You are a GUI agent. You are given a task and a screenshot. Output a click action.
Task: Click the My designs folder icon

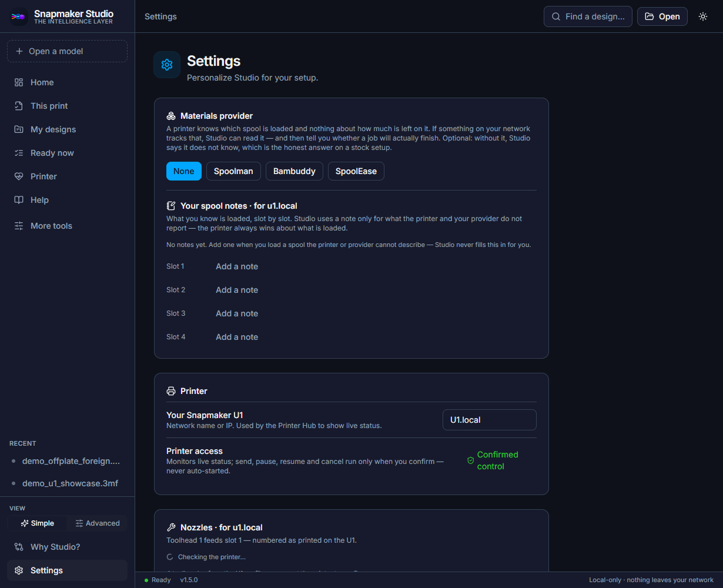19,129
